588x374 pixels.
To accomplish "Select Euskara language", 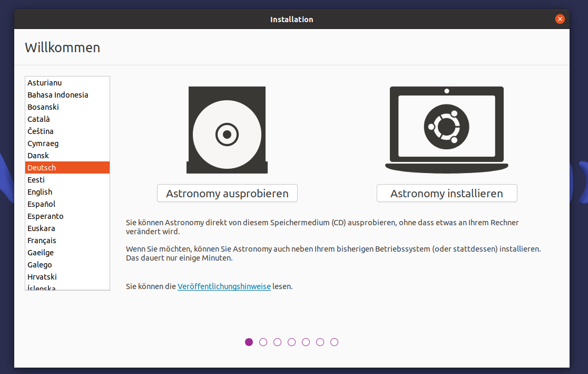I will [67, 228].
